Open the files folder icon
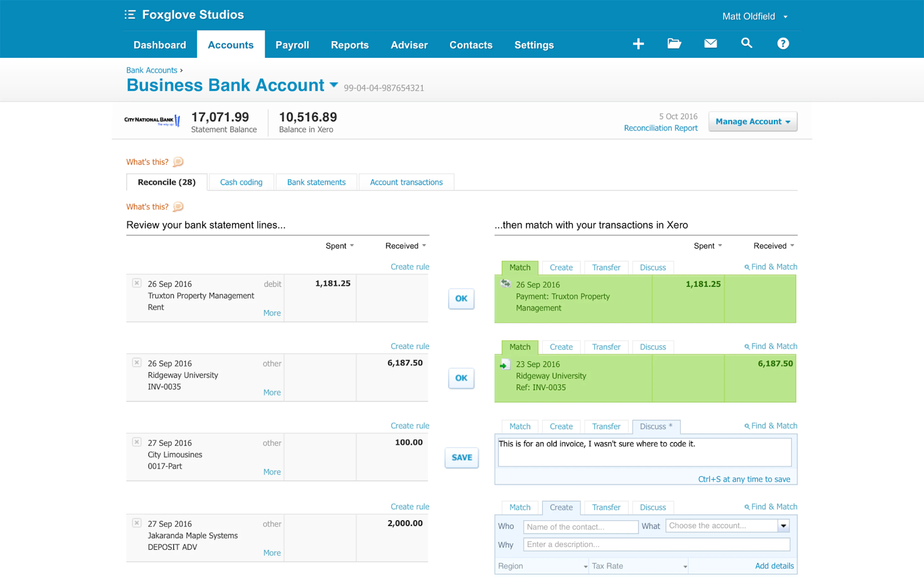Image resolution: width=924 pixels, height=578 pixels. [x=674, y=43]
